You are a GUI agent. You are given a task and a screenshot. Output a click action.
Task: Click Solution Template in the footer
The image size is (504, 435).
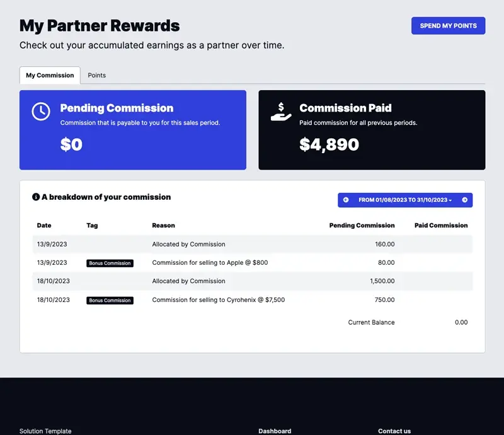click(x=45, y=431)
